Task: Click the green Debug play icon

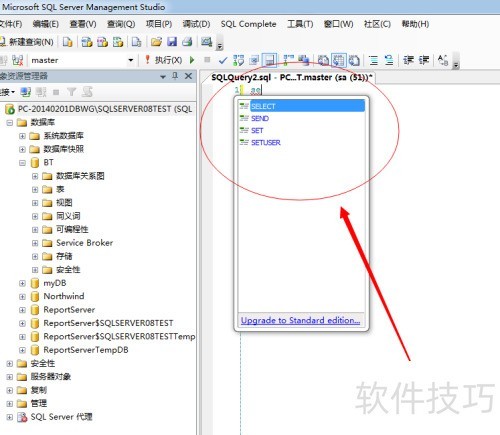Action: pos(192,60)
